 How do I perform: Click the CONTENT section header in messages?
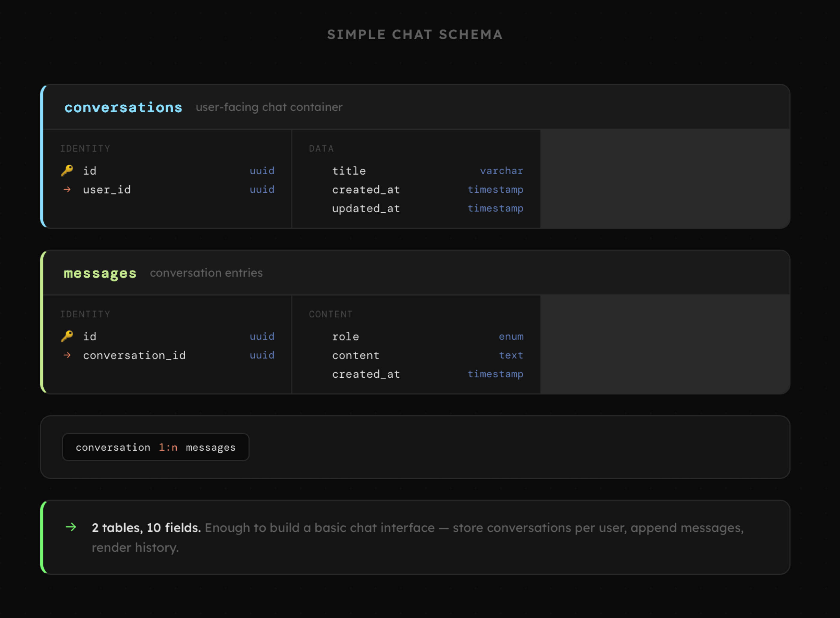[331, 314]
